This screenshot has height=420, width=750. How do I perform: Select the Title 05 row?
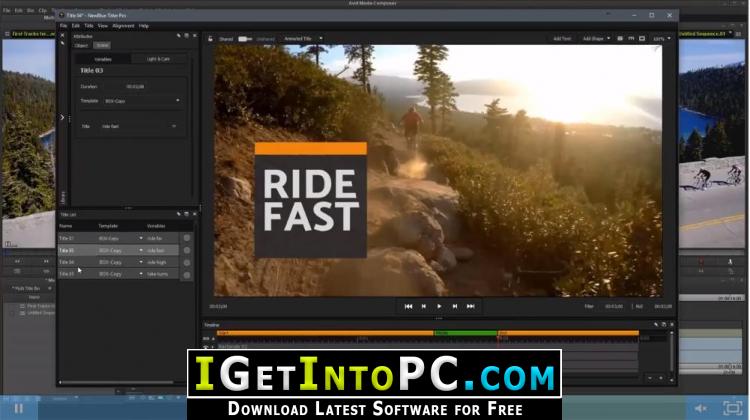click(118, 274)
